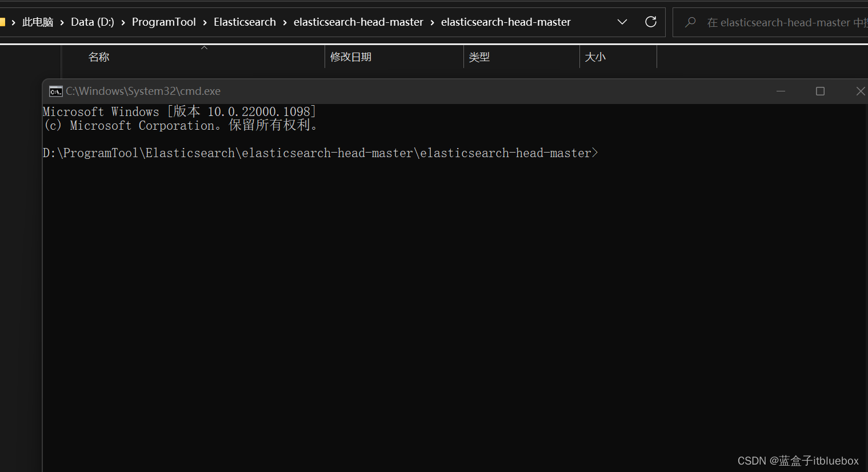Navigate to Data (D:) breadcrumb
The height and width of the screenshot is (472, 868).
(x=92, y=22)
